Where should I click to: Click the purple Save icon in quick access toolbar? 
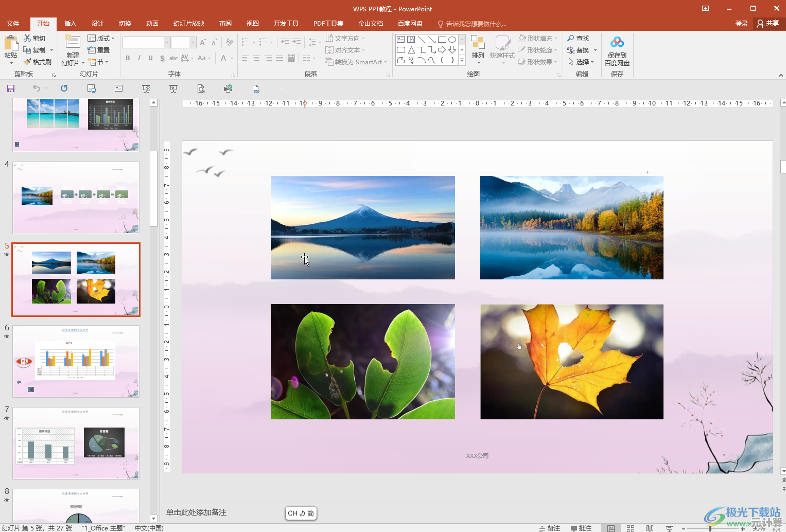11,88
